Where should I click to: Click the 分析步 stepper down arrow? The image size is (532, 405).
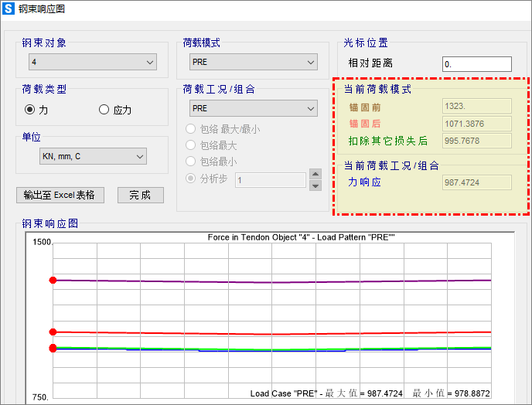point(315,185)
